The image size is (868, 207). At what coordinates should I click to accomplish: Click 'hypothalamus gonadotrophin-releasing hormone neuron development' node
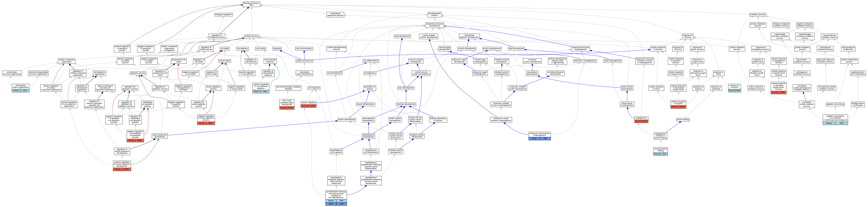tap(371, 181)
